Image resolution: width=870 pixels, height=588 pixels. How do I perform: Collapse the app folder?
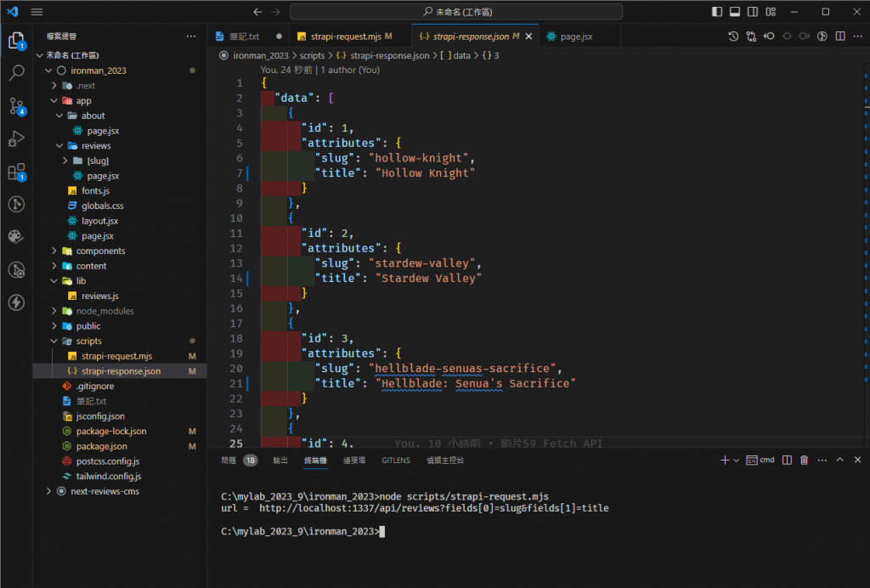coord(54,100)
